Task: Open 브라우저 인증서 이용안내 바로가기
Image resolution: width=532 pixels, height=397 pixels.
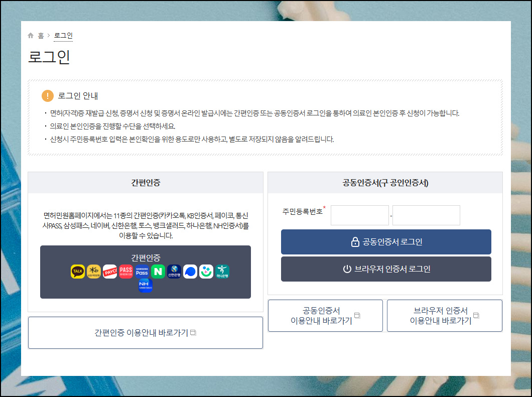Action: coord(445,316)
